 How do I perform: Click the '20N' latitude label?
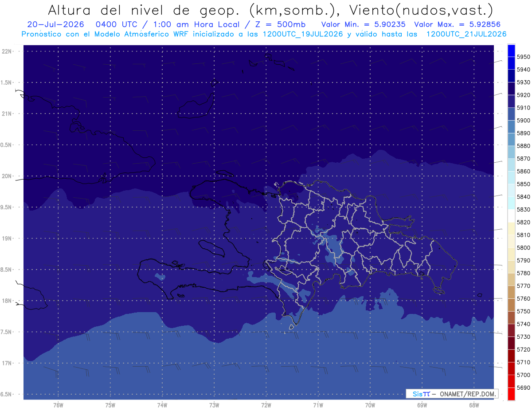[x=7, y=176]
